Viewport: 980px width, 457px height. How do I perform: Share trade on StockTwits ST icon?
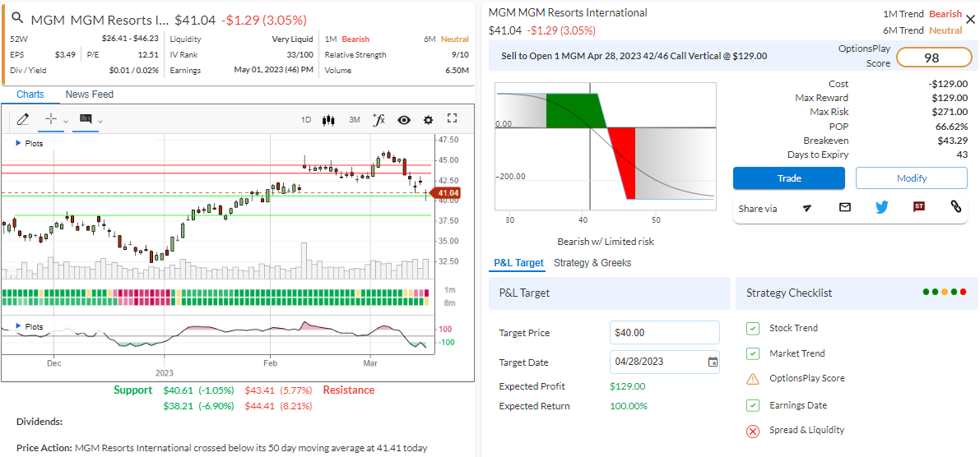(x=919, y=206)
